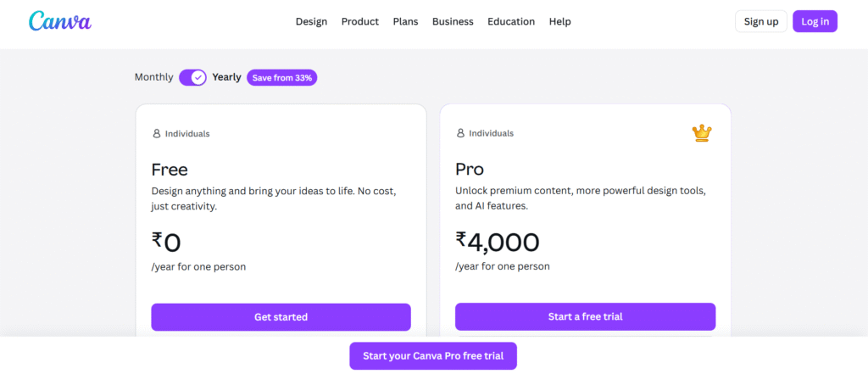The height and width of the screenshot is (374, 868).
Task: Click the Save from 33% badge
Action: (282, 78)
